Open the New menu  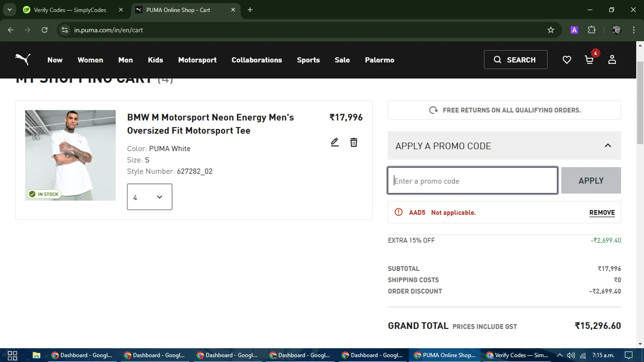[55, 60]
